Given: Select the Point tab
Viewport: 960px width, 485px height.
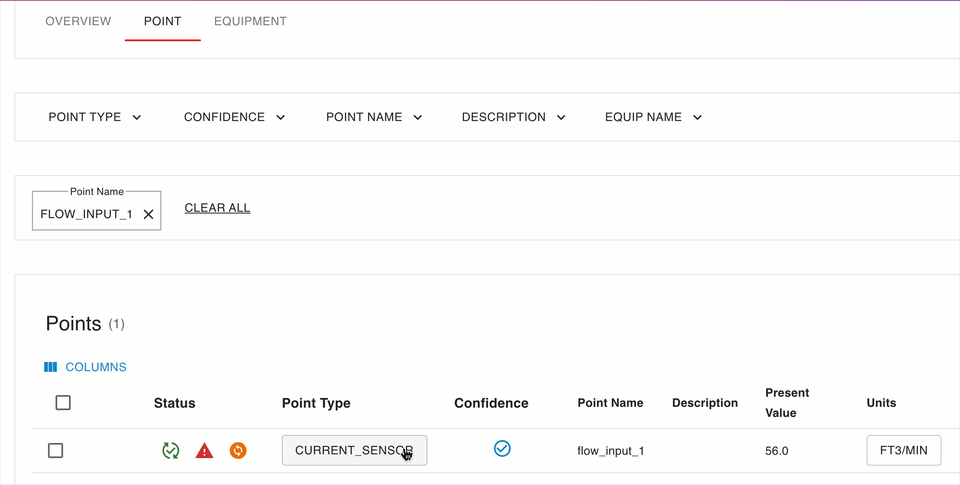Looking at the screenshot, I should pos(162,21).
